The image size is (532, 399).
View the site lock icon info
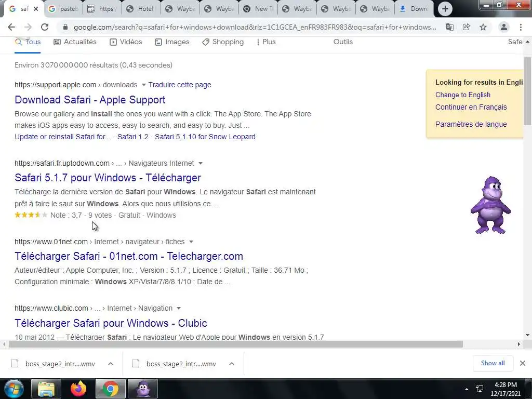pos(65,27)
